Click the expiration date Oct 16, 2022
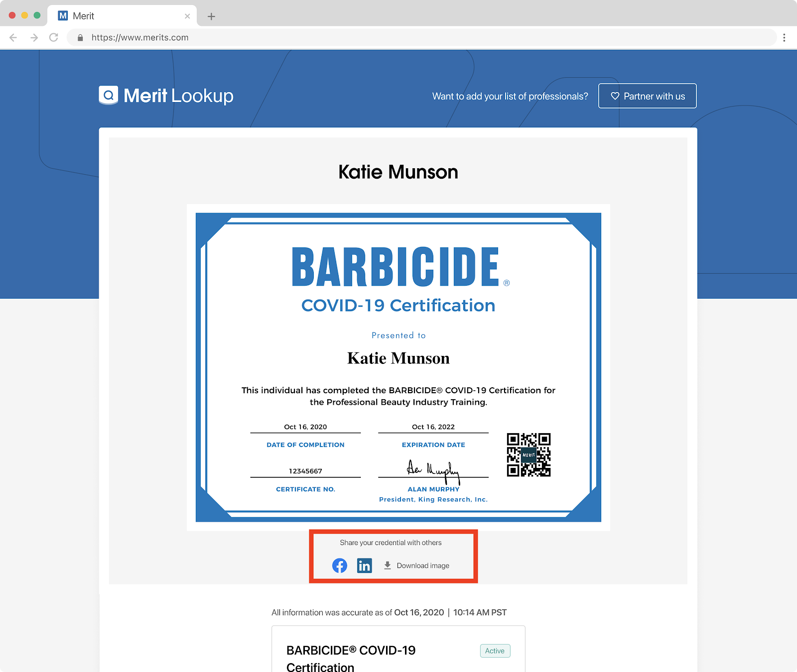 (433, 427)
